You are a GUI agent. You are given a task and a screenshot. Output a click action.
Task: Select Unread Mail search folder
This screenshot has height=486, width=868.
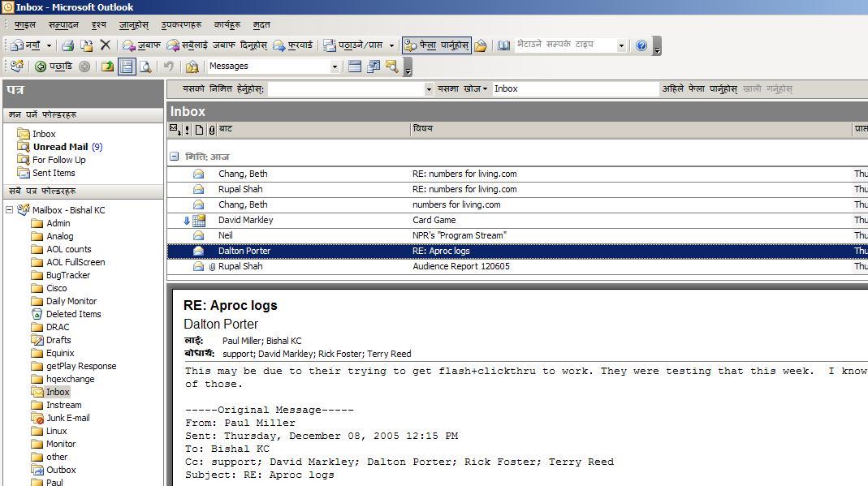click(x=60, y=147)
